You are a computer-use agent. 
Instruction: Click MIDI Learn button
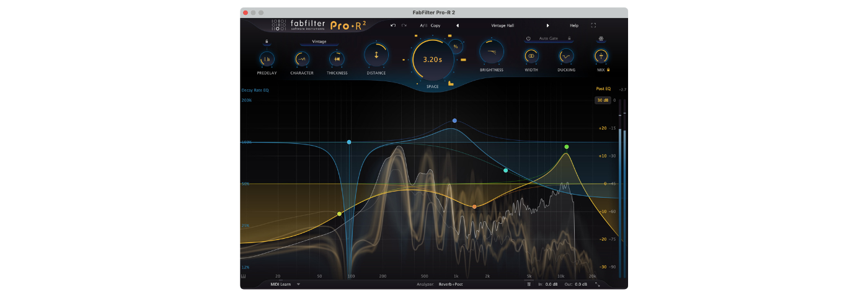click(281, 285)
